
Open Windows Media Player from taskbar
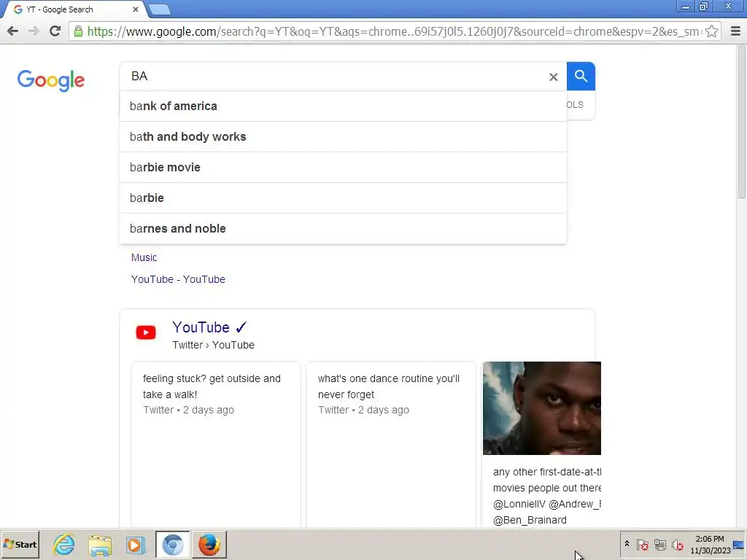[135, 545]
